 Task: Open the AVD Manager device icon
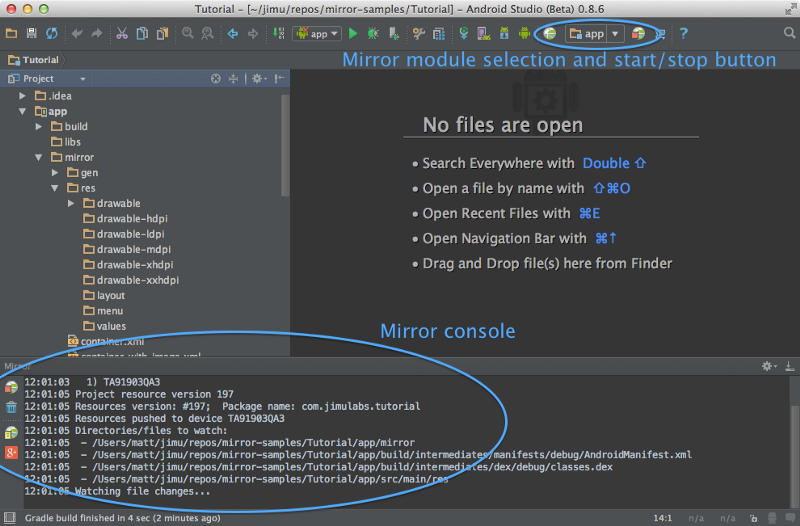(x=484, y=34)
